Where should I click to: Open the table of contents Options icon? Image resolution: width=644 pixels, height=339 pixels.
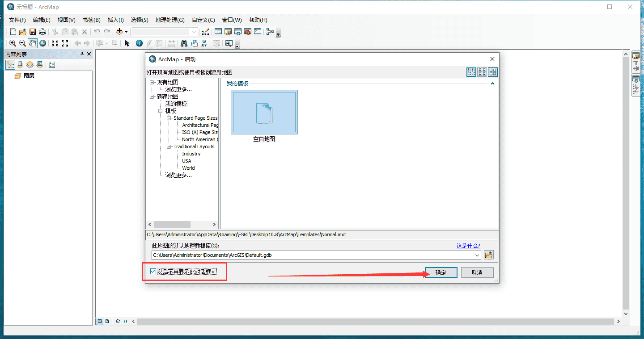click(x=52, y=65)
